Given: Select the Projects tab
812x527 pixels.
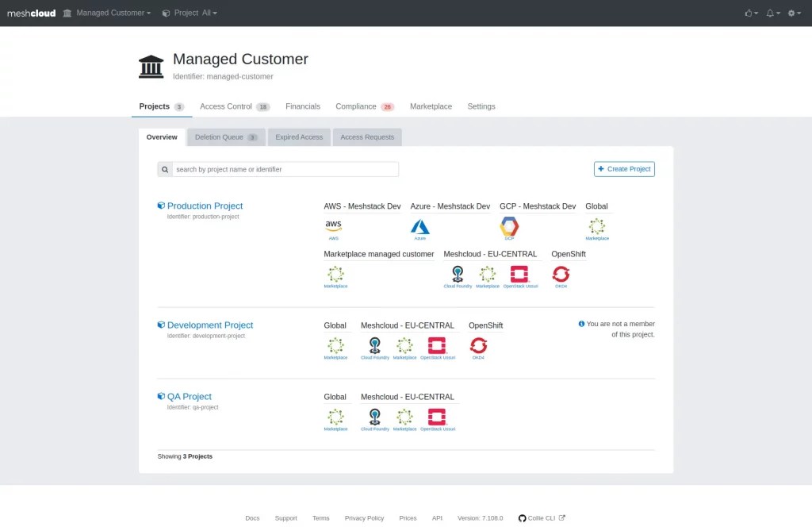Looking at the screenshot, I should [x=162, y=106].
